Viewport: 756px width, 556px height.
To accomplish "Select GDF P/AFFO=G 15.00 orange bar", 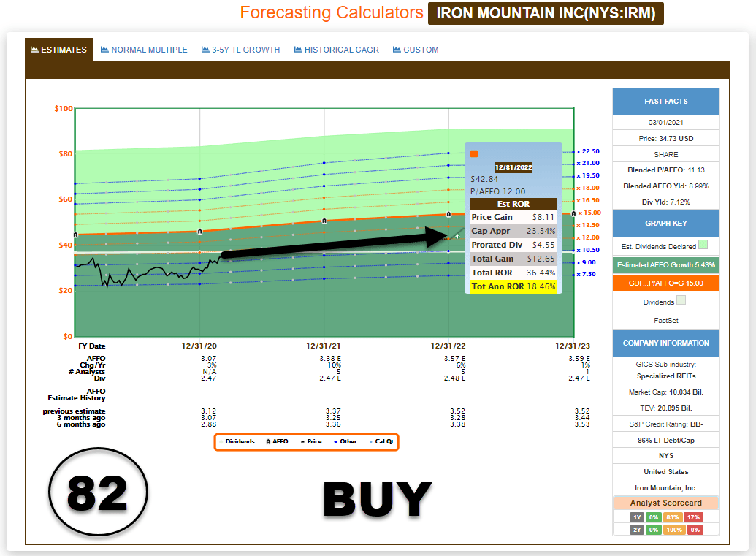I will [x=666, y=283].
